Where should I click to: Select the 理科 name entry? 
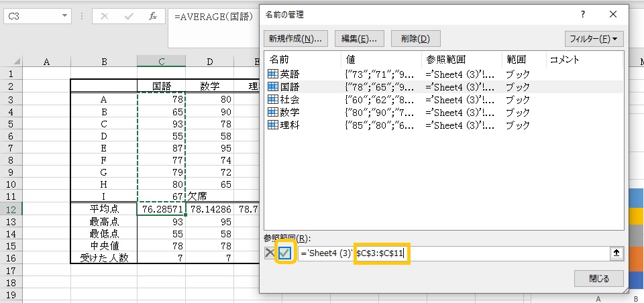[290, 125]
